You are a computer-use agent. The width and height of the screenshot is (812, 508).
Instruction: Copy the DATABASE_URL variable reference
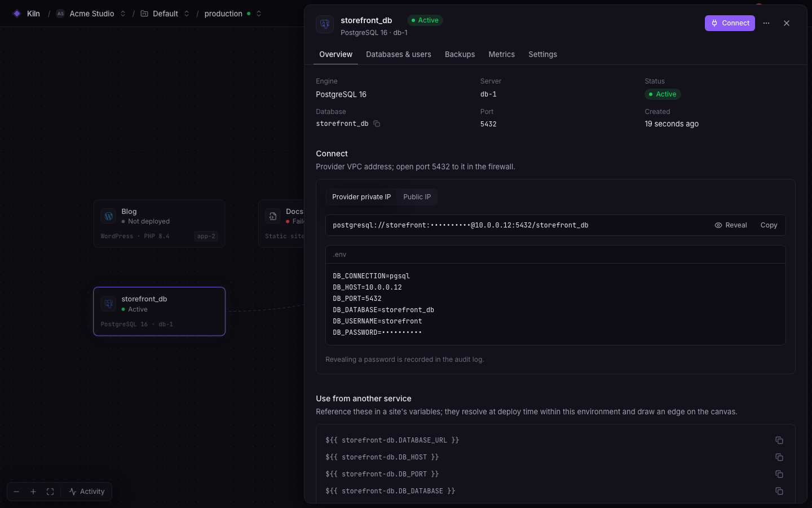pyautogui.click(x=779, y=440)
